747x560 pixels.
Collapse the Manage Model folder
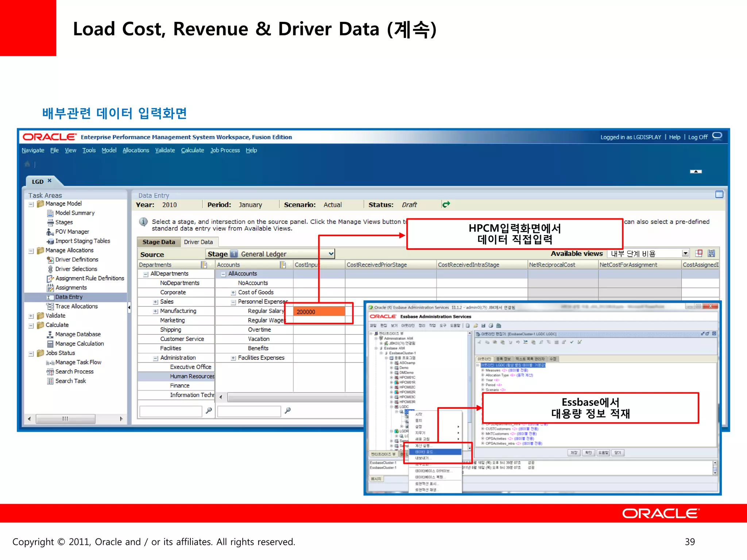pos(31,204)
